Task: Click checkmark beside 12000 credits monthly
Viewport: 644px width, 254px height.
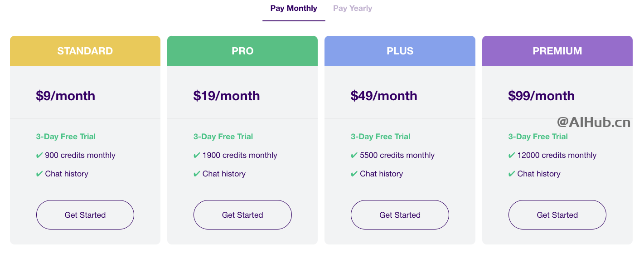Action: (512, 156)
